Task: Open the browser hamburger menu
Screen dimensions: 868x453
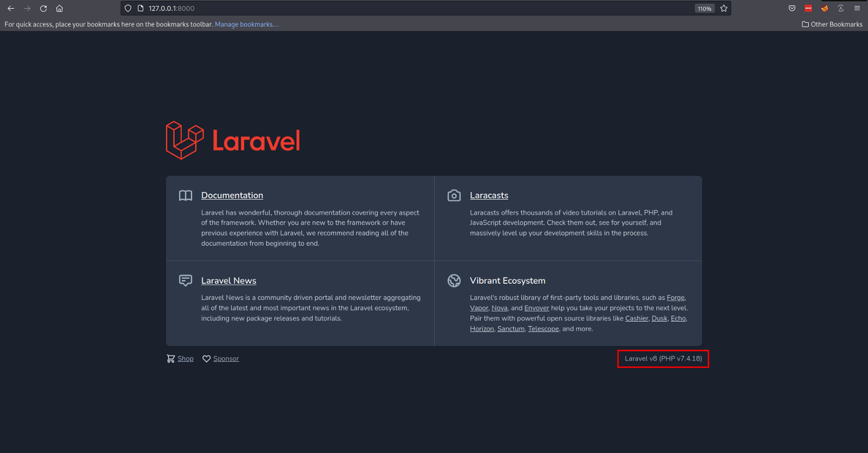Action: 857,8
